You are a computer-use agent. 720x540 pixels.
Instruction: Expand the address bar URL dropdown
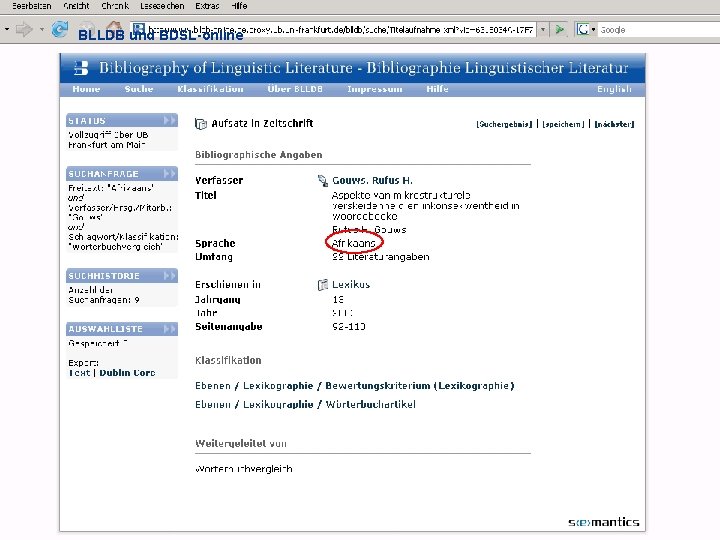(543, 30)
